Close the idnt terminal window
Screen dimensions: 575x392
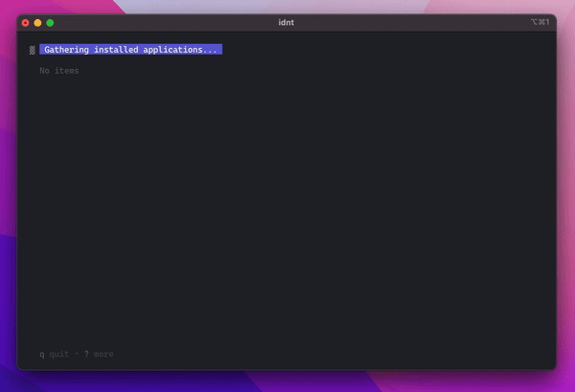(x=25, y=23)
